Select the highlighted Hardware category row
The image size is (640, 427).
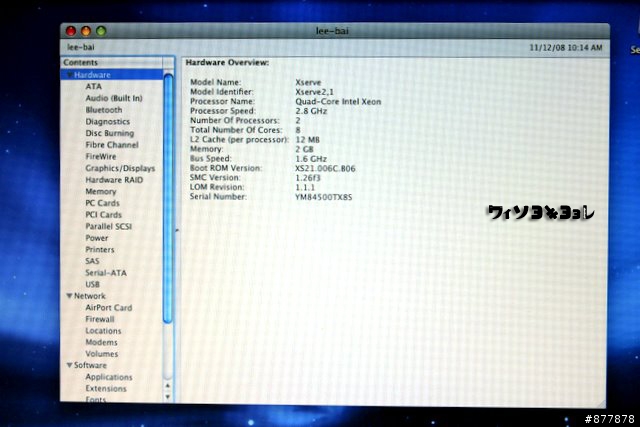point(111,75)
